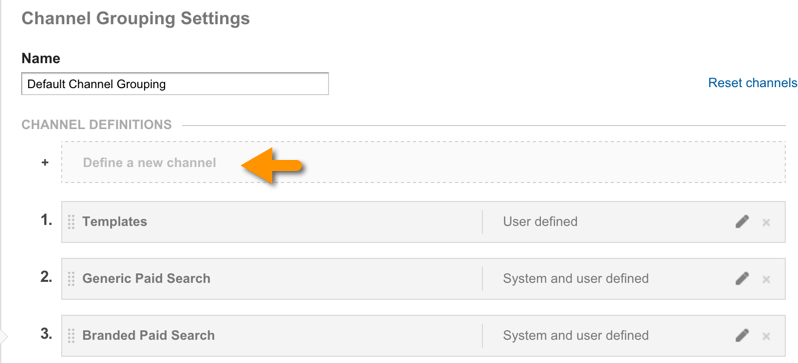Click the Reset channels link
798x363 pixels.
point(753,83)
